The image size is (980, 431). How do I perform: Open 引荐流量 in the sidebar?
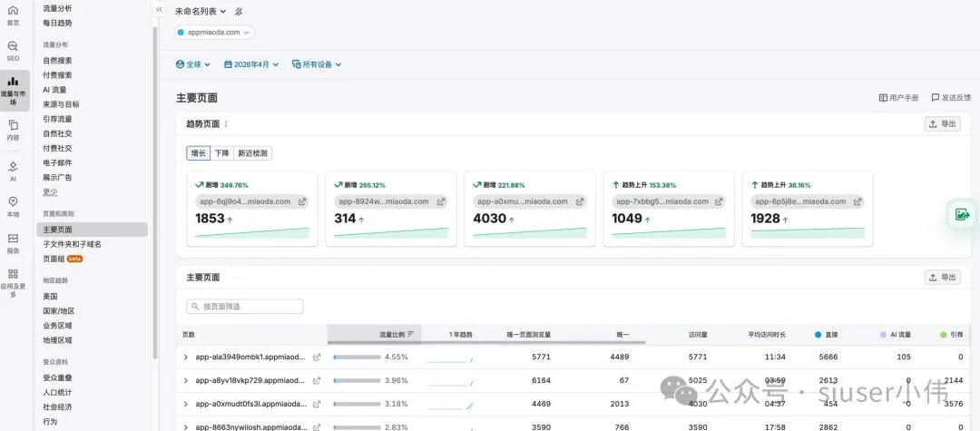pos(57,119)
